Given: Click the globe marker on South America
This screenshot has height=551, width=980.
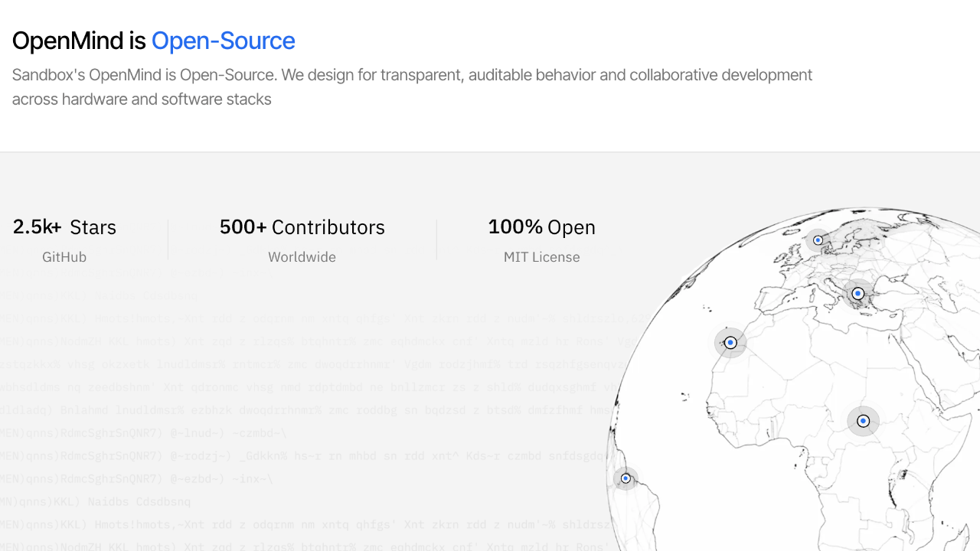Looking at the screenshot, I should click(626, 478).
